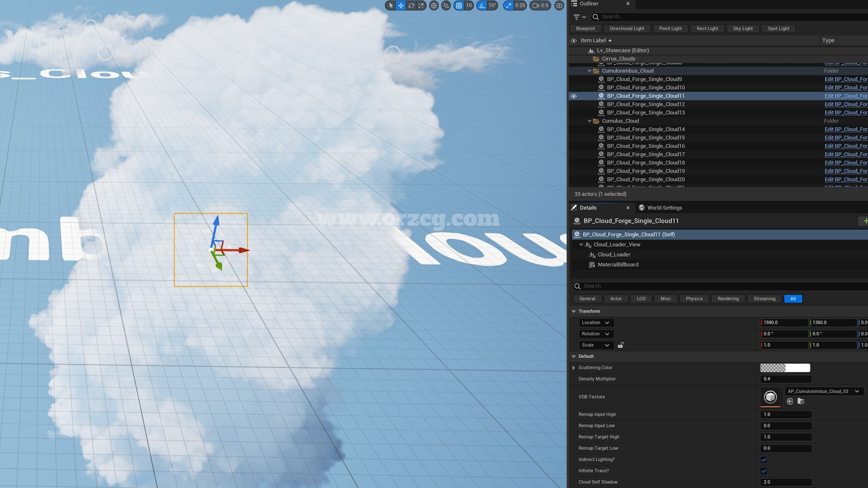This screenshot has height=488, width=868.
Task: Select Lv_Showcase (Editor) level row
Action: coord(623,50)
